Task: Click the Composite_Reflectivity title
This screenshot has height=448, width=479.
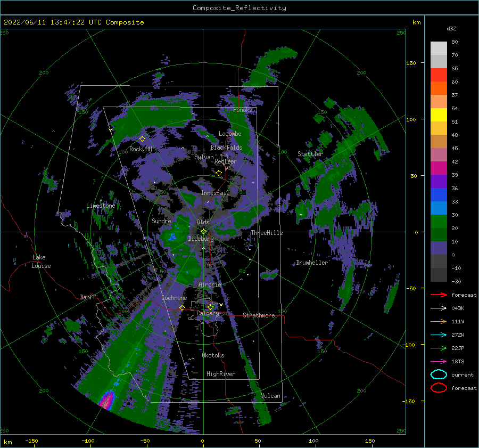Action: click(240, 8)
